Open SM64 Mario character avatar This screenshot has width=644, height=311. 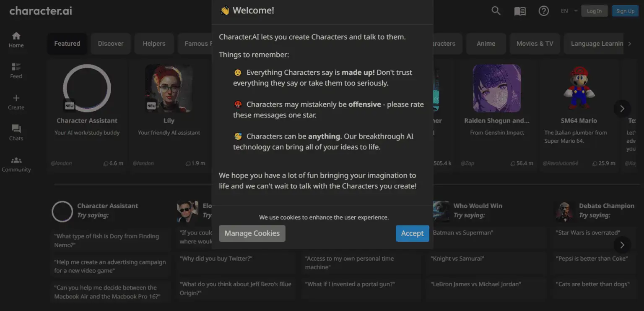pyautogui.click(x=579, y=88)
